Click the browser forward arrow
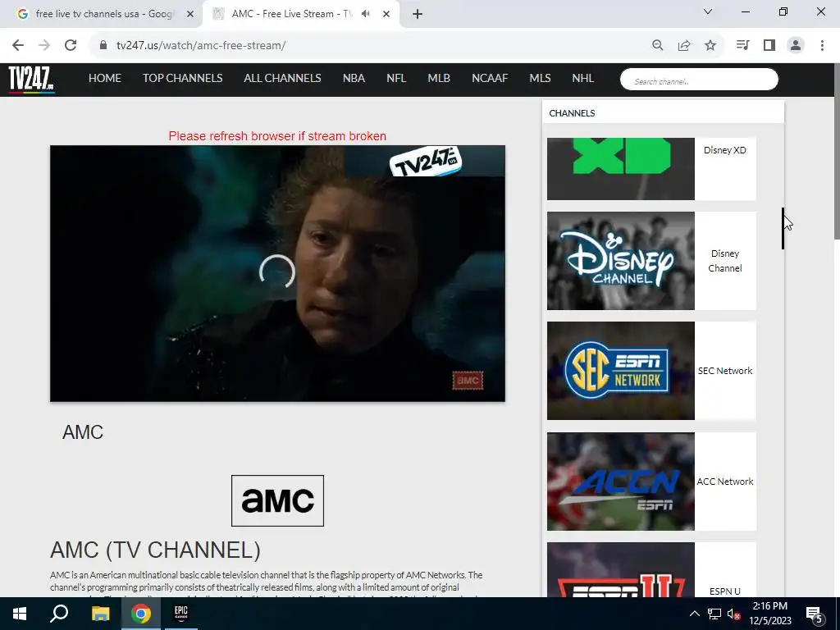The width and height of the screenshot is (840, 630). [44, 46]
